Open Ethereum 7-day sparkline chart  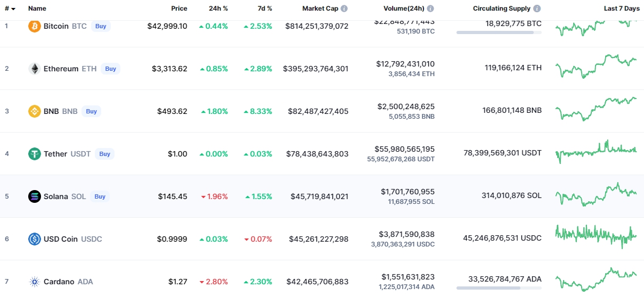[x=596, y=66]
